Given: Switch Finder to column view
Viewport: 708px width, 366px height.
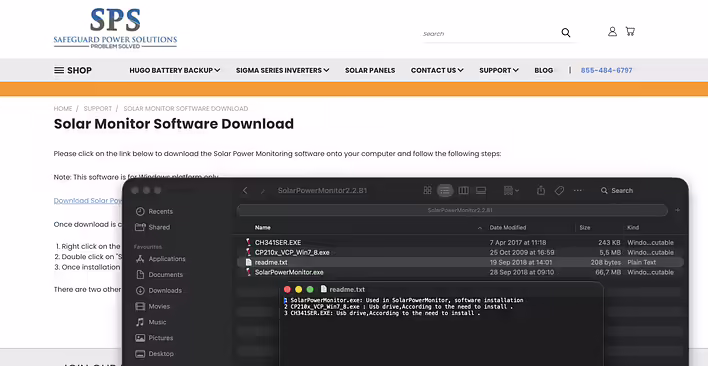Looking at the screenshot, I should tap(463, 190).
